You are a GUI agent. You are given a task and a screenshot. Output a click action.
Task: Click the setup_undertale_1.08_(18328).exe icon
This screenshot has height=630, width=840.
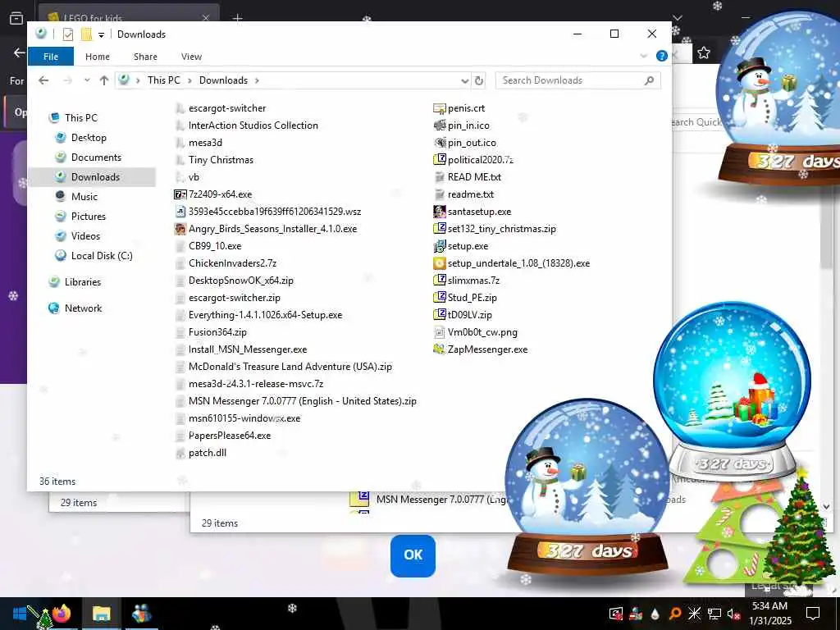(x=440, y=263)
